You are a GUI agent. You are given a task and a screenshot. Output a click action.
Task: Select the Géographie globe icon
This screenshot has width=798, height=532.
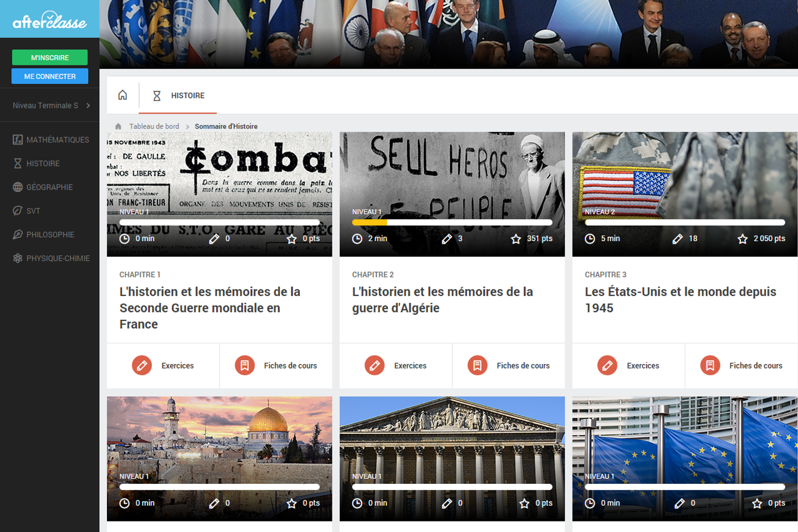click(18, 187)
